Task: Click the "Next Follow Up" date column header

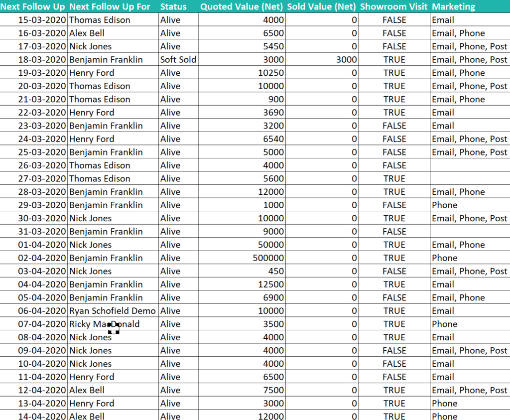Action: 32,6
